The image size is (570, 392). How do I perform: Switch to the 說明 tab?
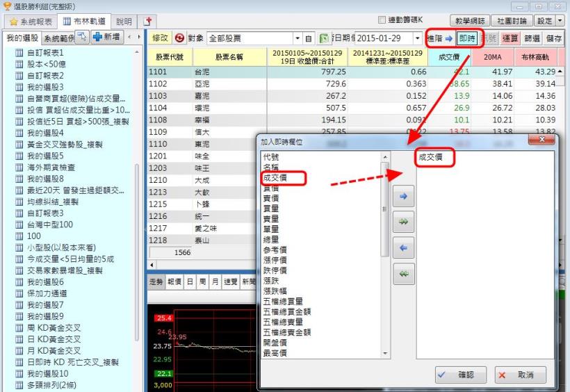click(124, 22)
